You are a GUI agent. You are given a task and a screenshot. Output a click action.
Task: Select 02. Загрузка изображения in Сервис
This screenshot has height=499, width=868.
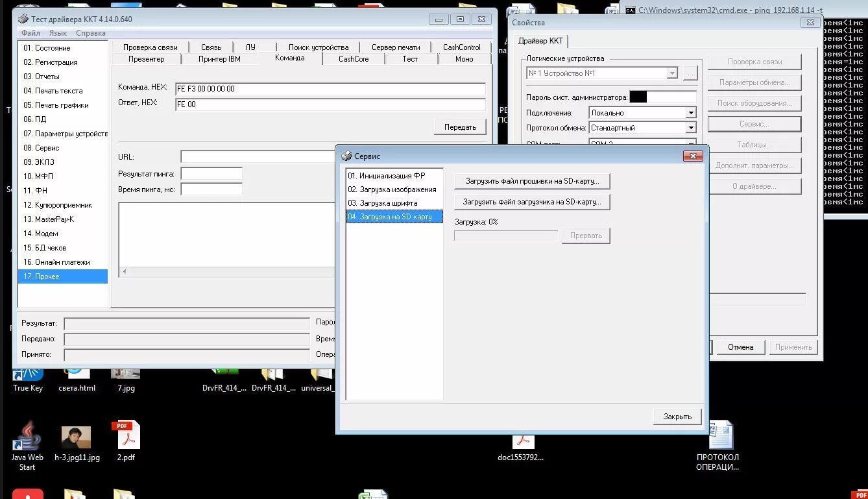pyautogui.click(x=394, y=189)
